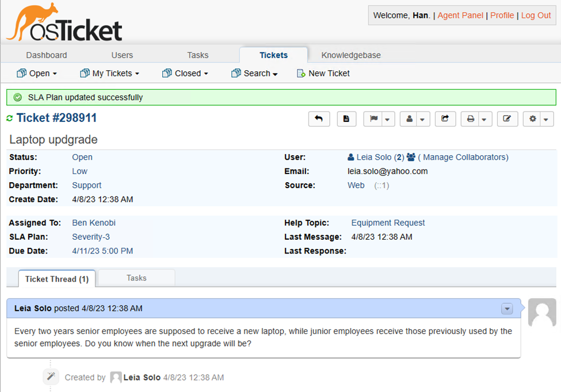Viewport: 561px width, 392px height.
Task: Select the Print ticket icon
Action: point(469,119)
